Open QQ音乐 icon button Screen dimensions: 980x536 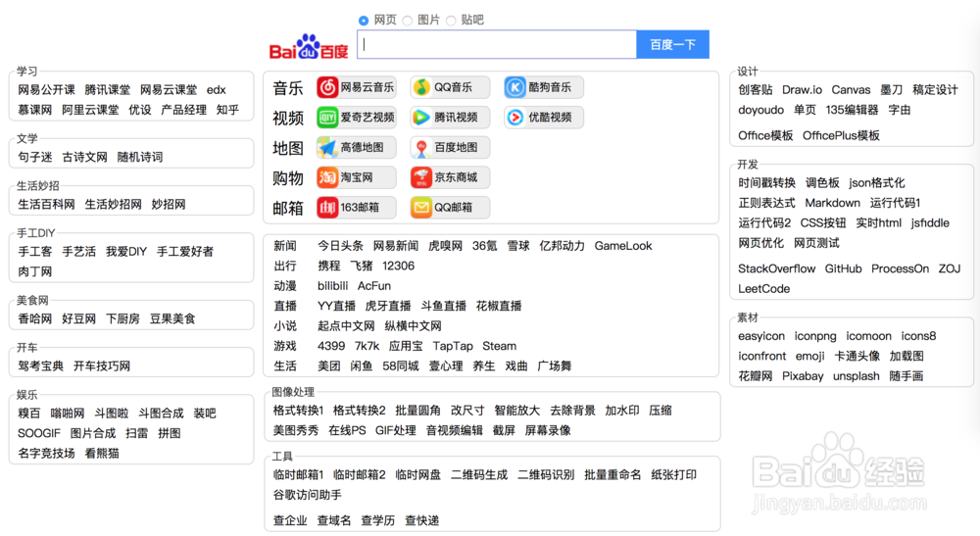point(450,87)
